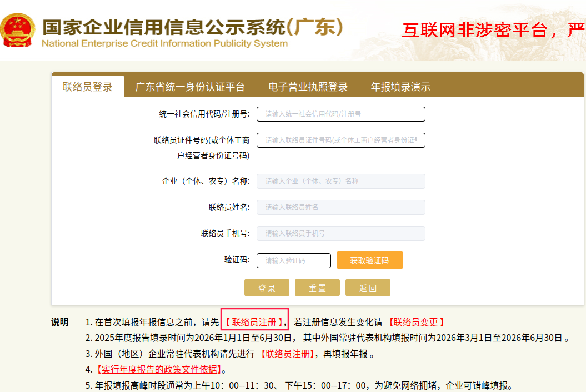Click the 验证码 input box

click(293, 260)
